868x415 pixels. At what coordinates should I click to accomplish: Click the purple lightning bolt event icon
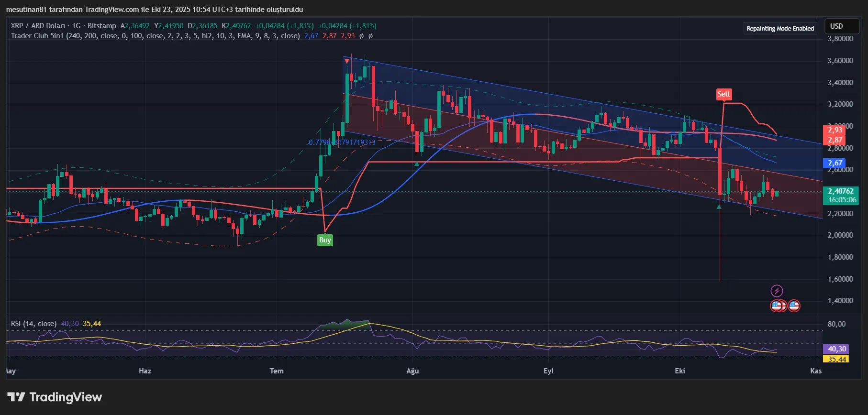[777, 291]
